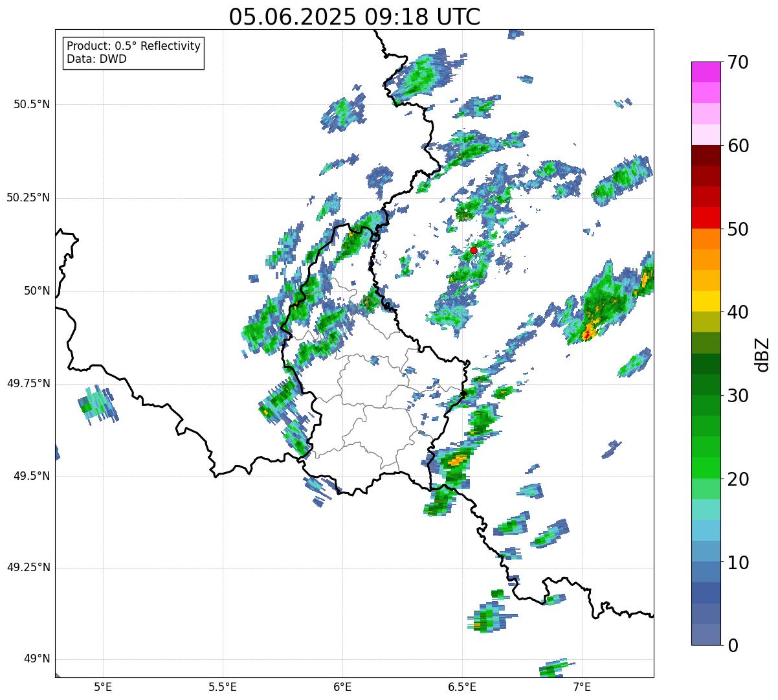Viewport: 778px width, 700px height.
Task: Click the orange colorbar swatch below 50
Action: 706,239
